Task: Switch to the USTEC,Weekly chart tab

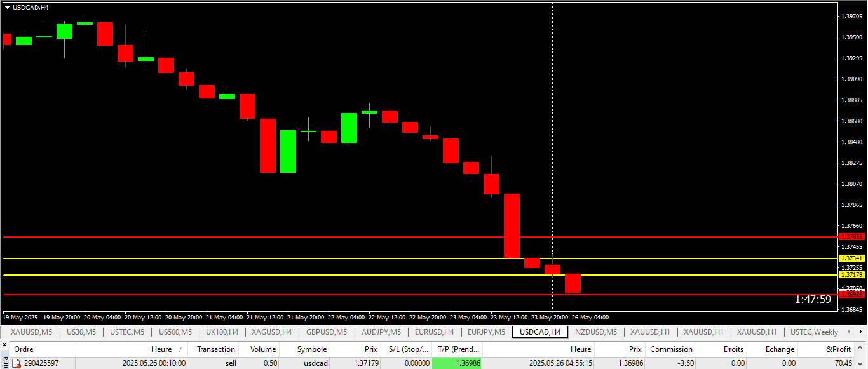Action: pyautogui.click(x=814, y=332)
